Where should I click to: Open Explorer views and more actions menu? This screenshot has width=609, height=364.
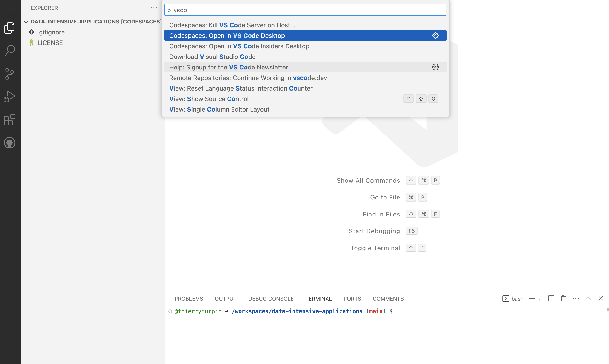pyautogui.click(x=154, y=8)
